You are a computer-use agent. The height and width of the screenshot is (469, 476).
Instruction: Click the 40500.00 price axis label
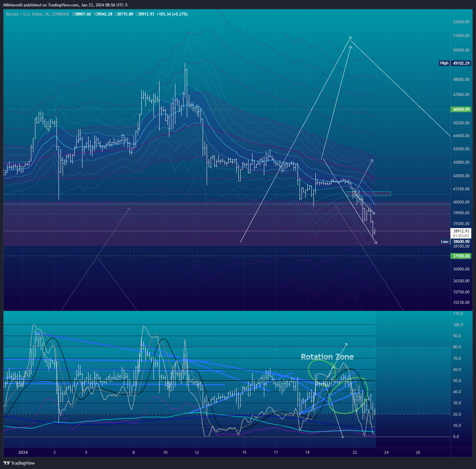point(461,202)
